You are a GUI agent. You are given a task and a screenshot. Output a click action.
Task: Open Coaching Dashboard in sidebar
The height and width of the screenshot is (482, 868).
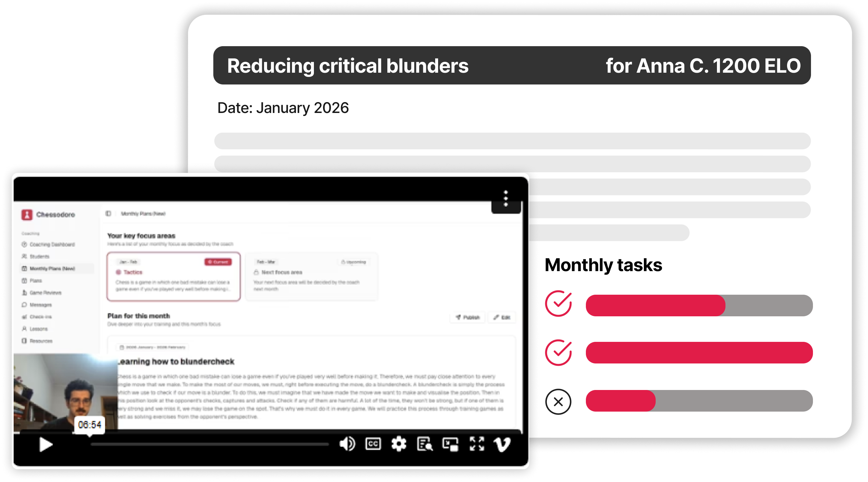coord(52,245)
